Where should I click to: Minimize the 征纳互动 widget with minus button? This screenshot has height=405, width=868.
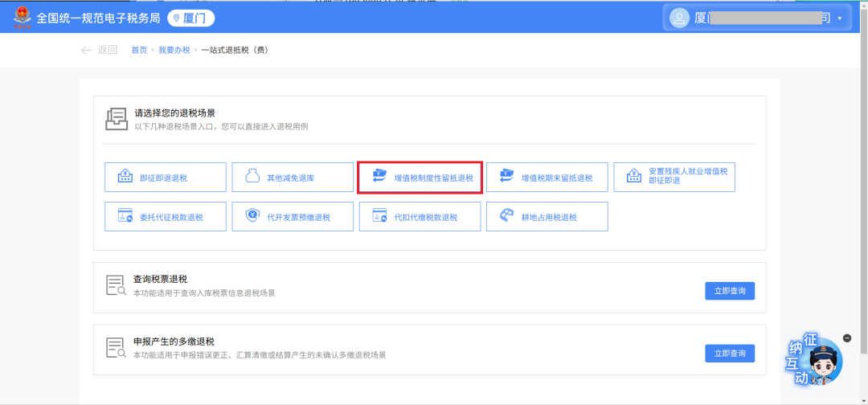pyautogui.click(x=846, y=338)
